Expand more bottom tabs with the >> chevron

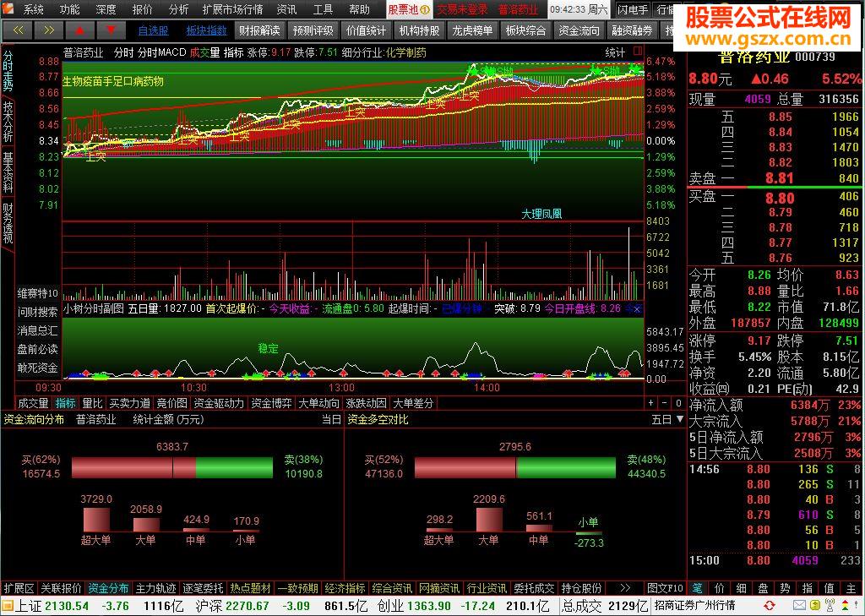tap(625, 588)
